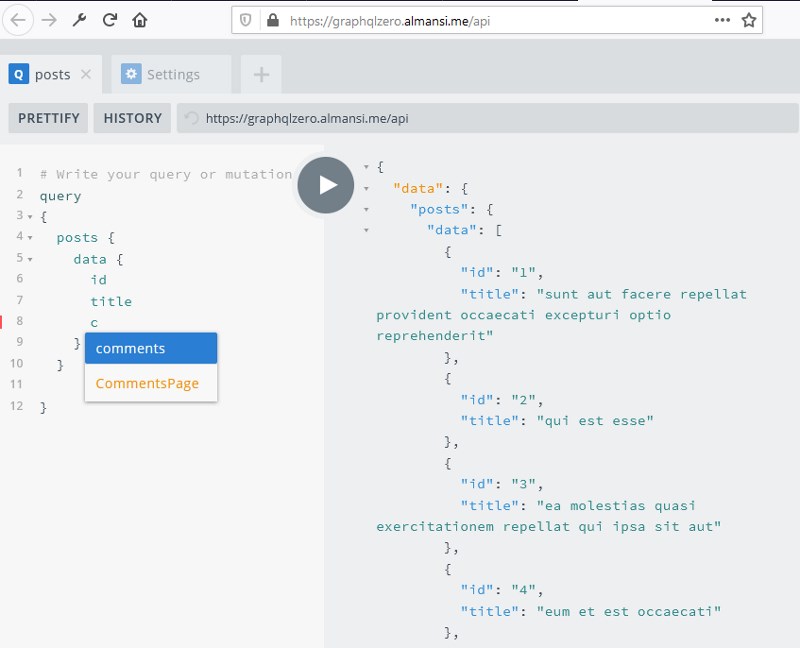This screenshot has height=648, width=800.
Task: Go to the browser home page
Action: point(140,20)
